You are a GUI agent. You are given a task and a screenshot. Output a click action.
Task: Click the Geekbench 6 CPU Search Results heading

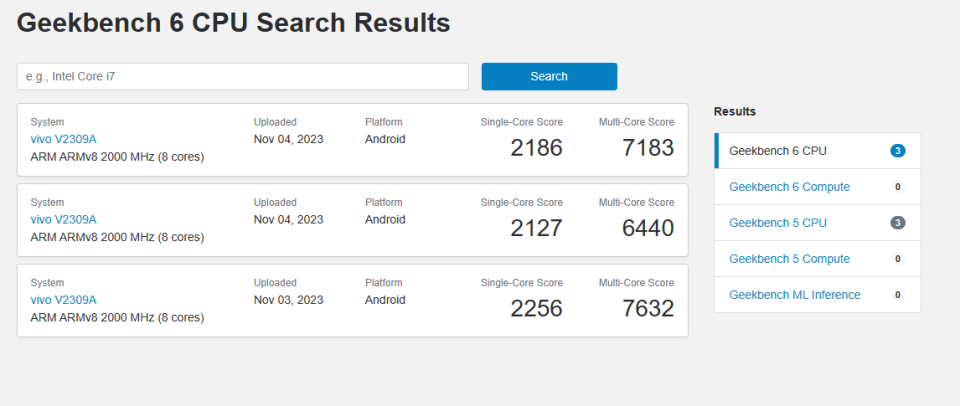click(233, 23)
